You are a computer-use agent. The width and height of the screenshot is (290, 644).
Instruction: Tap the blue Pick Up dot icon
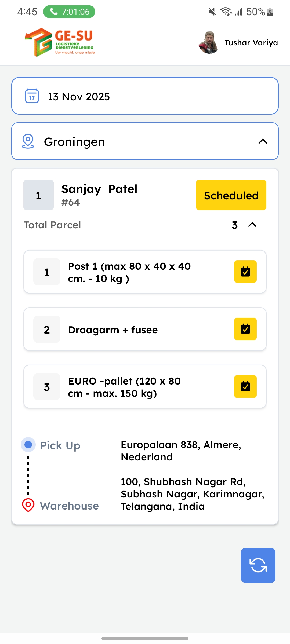coord(28,445)
